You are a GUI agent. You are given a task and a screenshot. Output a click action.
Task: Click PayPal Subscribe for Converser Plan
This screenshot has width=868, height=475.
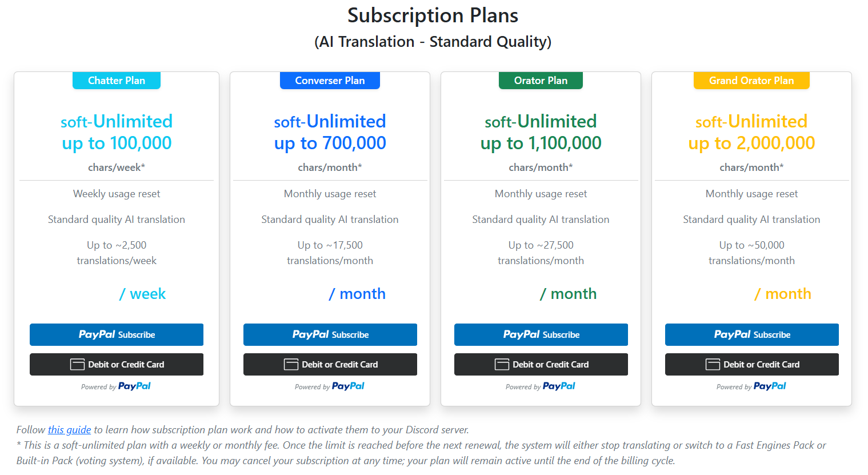[x=330, y=334]
